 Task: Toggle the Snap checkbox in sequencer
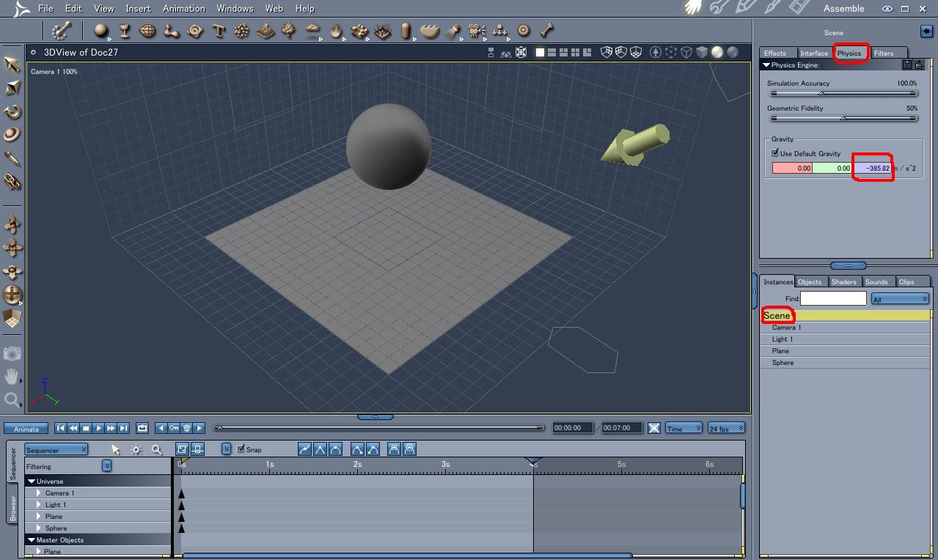tap(241, 449)
